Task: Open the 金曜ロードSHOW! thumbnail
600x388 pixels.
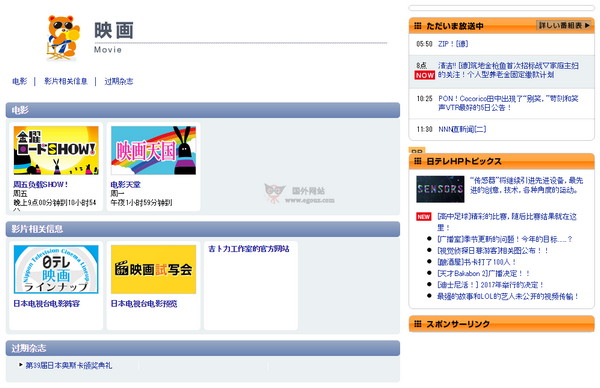Action: 56,150
